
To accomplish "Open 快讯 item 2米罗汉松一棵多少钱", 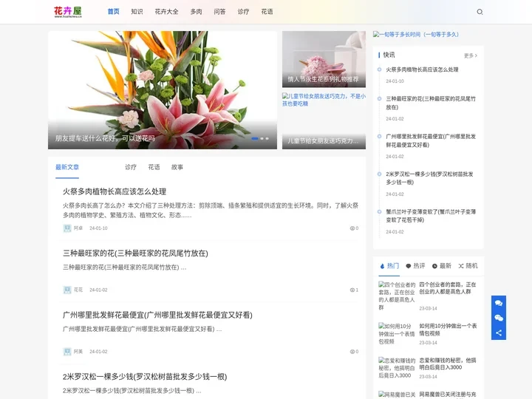I will (x=429, y=178).
